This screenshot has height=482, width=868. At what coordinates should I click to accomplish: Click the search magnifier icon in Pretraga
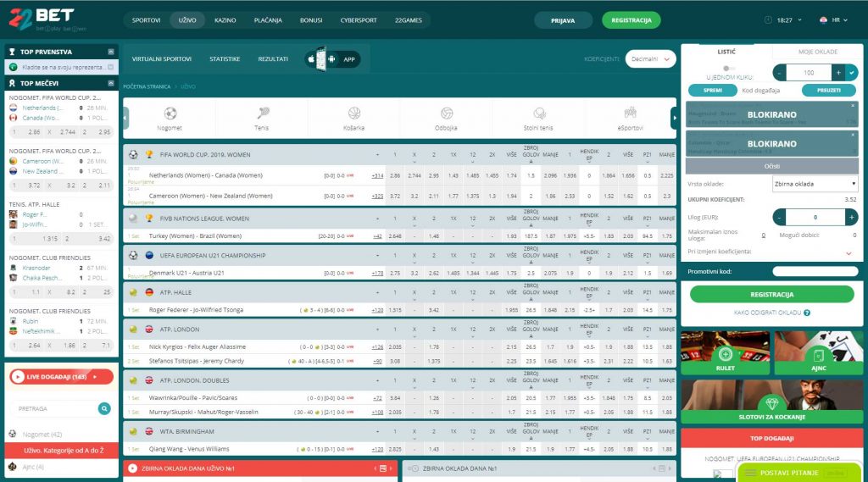click(x=104, y=408)
